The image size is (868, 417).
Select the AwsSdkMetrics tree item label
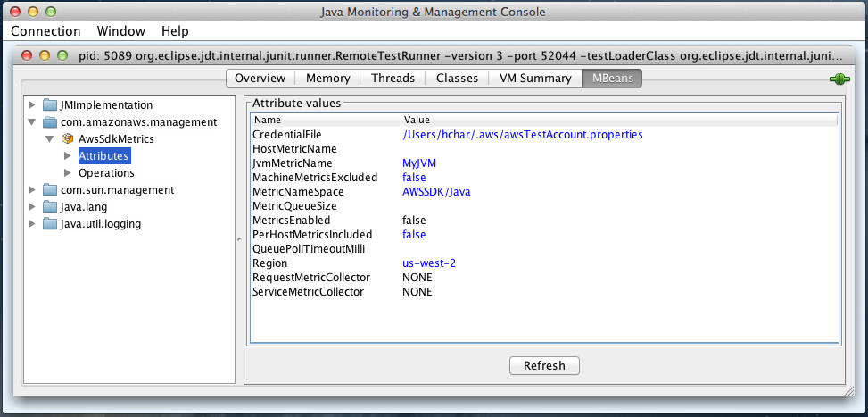[x=116, y=139]
